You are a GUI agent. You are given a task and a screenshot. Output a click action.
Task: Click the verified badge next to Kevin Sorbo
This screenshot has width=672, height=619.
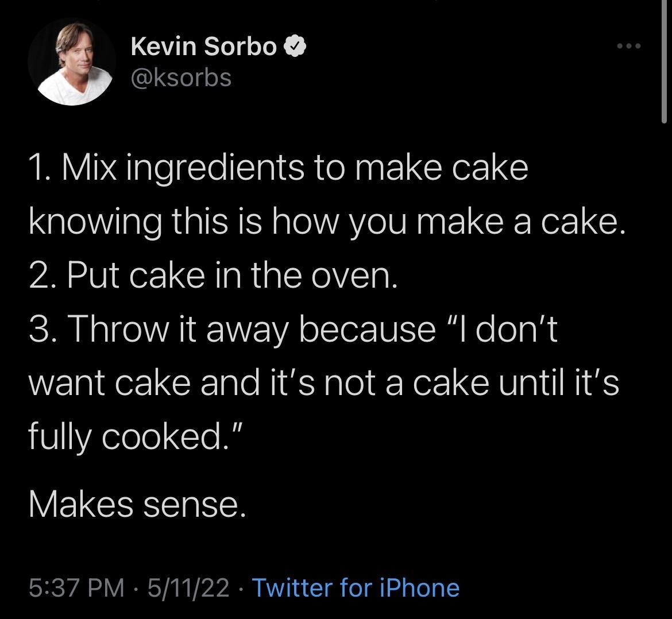295,46
